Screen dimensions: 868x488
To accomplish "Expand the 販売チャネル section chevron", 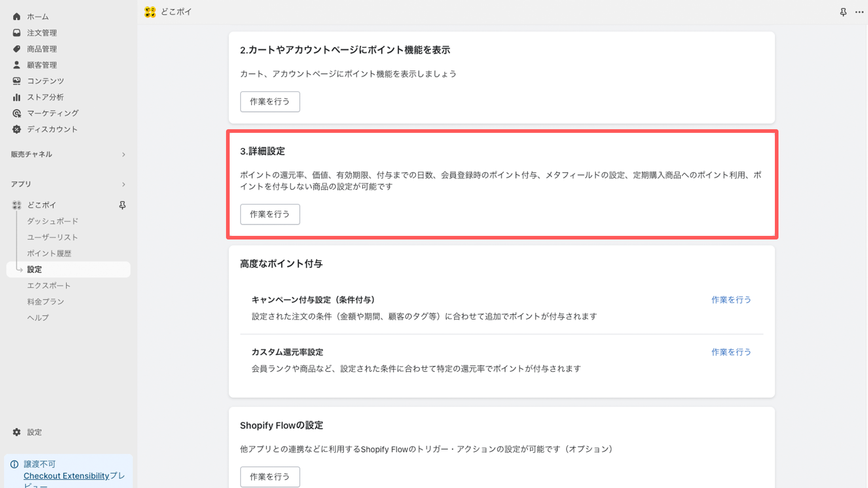I will tap(123, 155).
